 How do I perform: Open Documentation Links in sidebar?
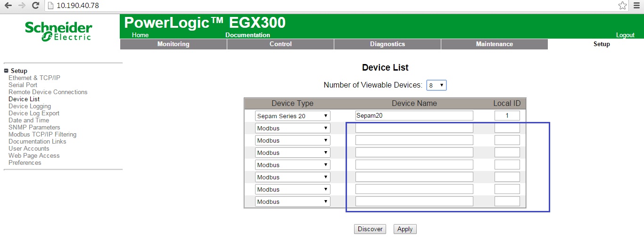[x=37, y=141]
